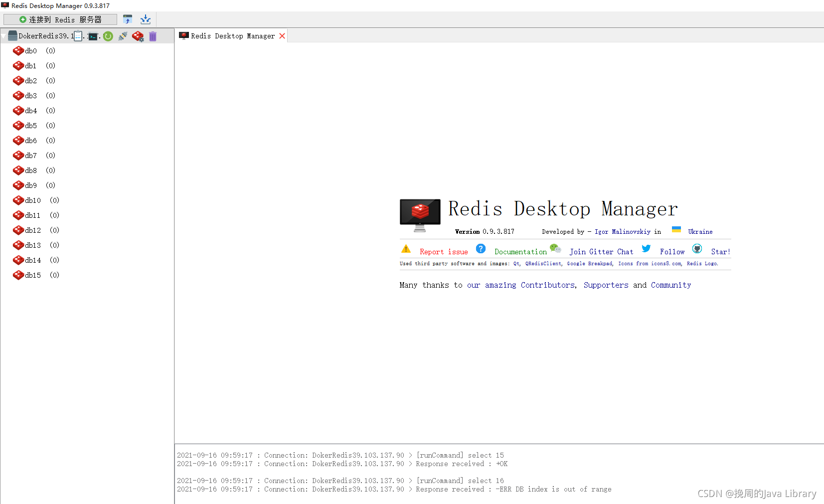
Task: Click the '-ERR DB index is out of range' log line
Action: click(x=394, y=490)
